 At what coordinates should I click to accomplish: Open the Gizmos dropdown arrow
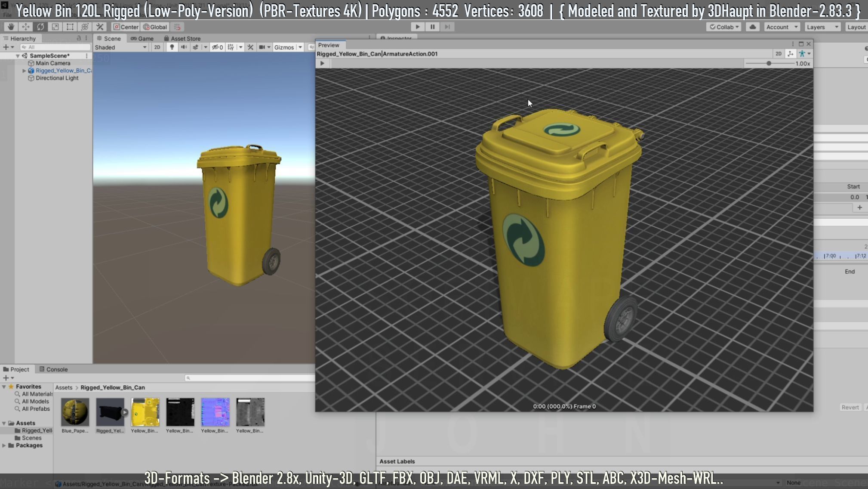click(x=300, y=47)
